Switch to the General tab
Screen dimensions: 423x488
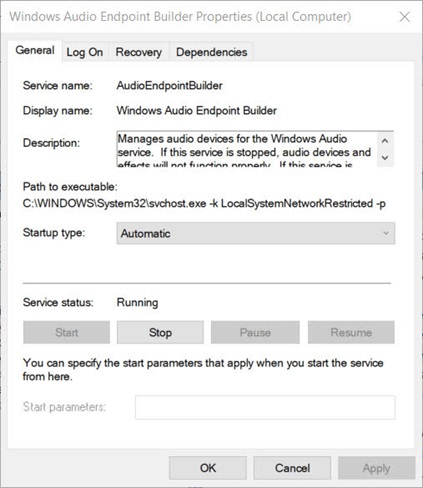click(35, 51)
